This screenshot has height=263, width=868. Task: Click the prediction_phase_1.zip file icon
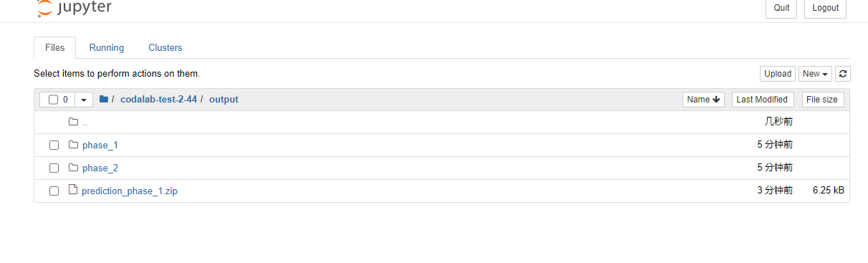pos(72,190)
